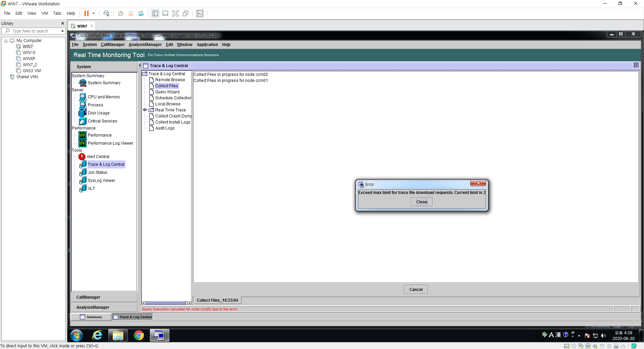Select GNS3 VM in the Library
Screen dimensions: 644x349
tap(32, 71)
